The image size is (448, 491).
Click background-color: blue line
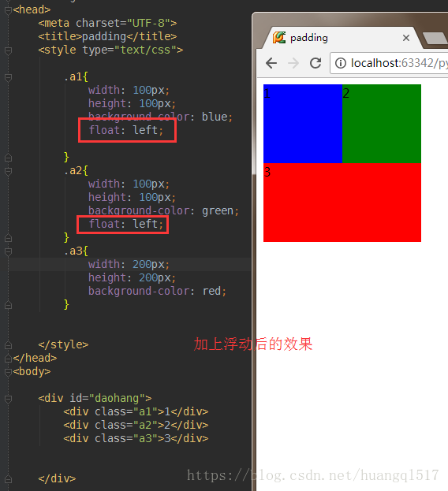160,117
